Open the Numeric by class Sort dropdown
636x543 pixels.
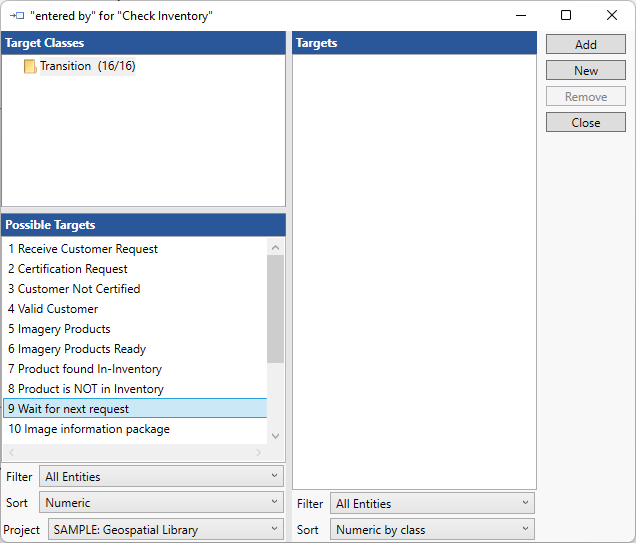tap(432, 530)
